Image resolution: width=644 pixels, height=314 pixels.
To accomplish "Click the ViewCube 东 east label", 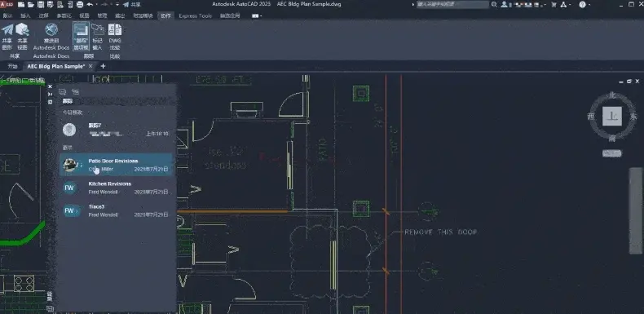I will tap(633, 117).
